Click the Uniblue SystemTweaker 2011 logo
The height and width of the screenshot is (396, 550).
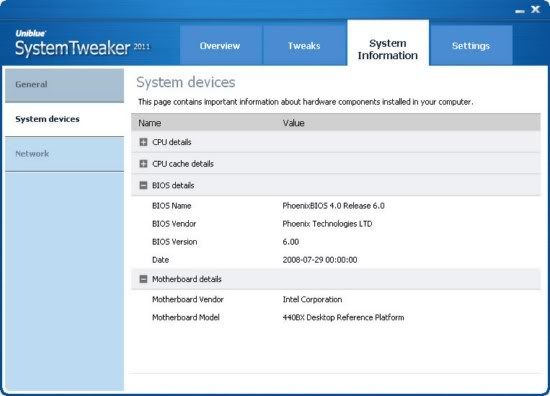click(x=83, y=44)
